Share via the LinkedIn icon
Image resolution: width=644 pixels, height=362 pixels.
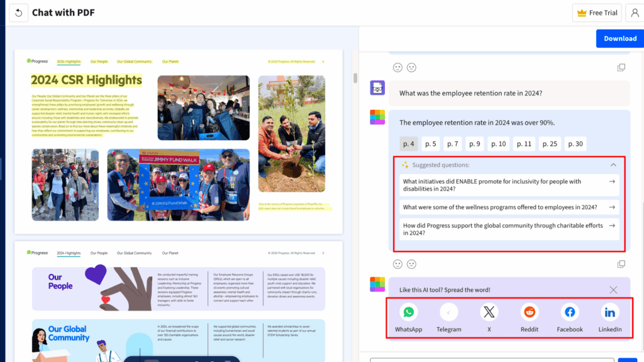(609, 312)
